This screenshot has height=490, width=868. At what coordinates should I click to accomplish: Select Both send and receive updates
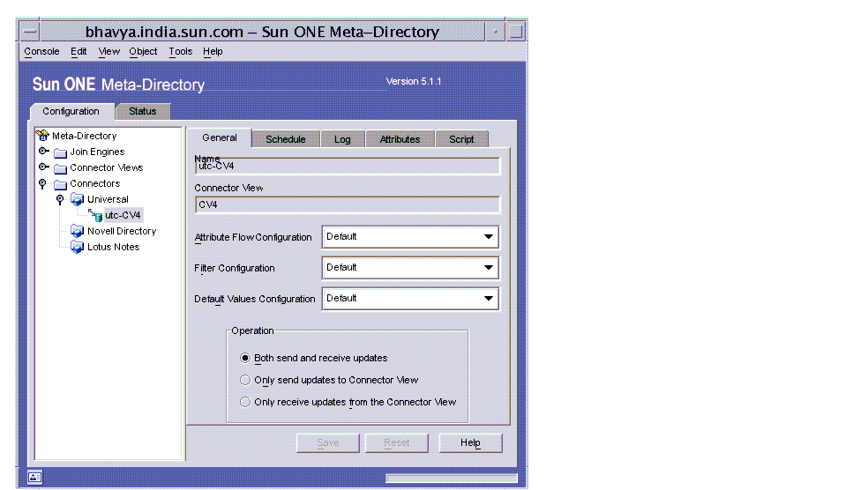245,358
